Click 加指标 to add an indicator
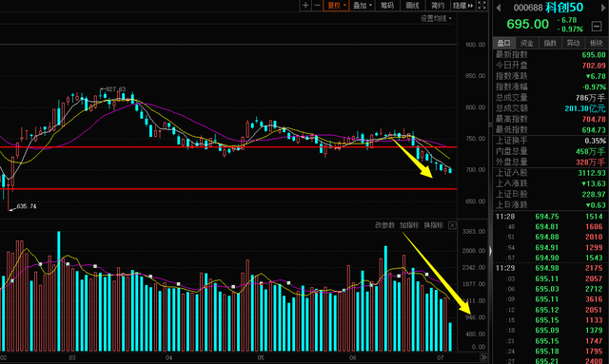The width and height of the screenshot is (609, 364). point(409,225)
